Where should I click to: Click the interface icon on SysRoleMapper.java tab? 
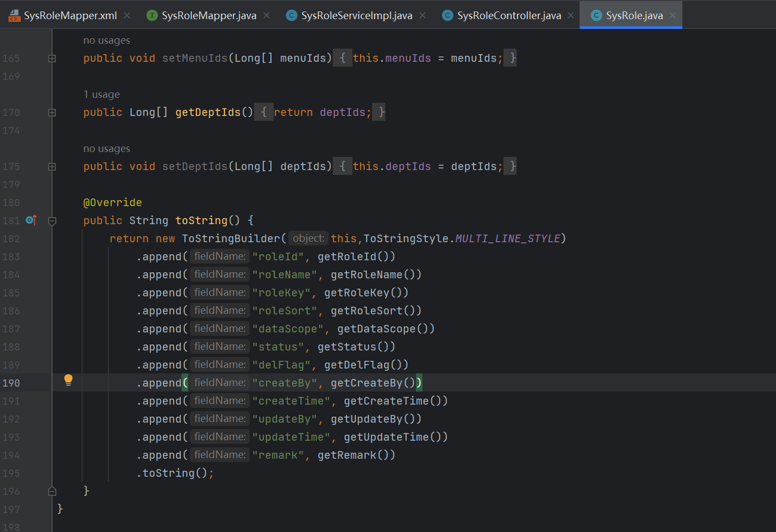[152, 16]
